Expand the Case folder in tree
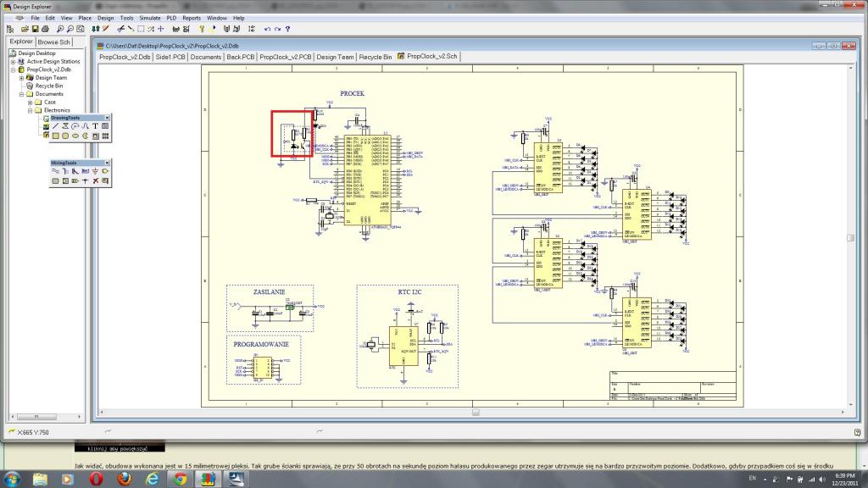Image resolution: width=868 pixels, height=488 pixels. [30, 102]
